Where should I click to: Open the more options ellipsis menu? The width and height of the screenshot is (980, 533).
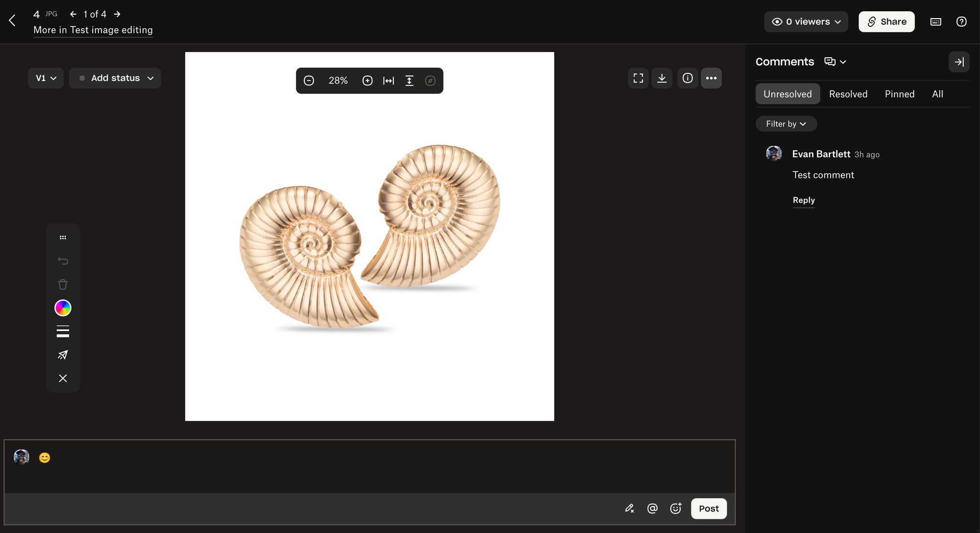[x=711, y=78]
